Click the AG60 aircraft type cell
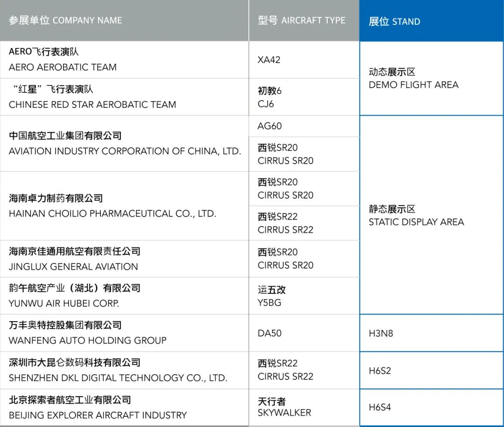The image size is (504, 427). [x=304, y=126]
